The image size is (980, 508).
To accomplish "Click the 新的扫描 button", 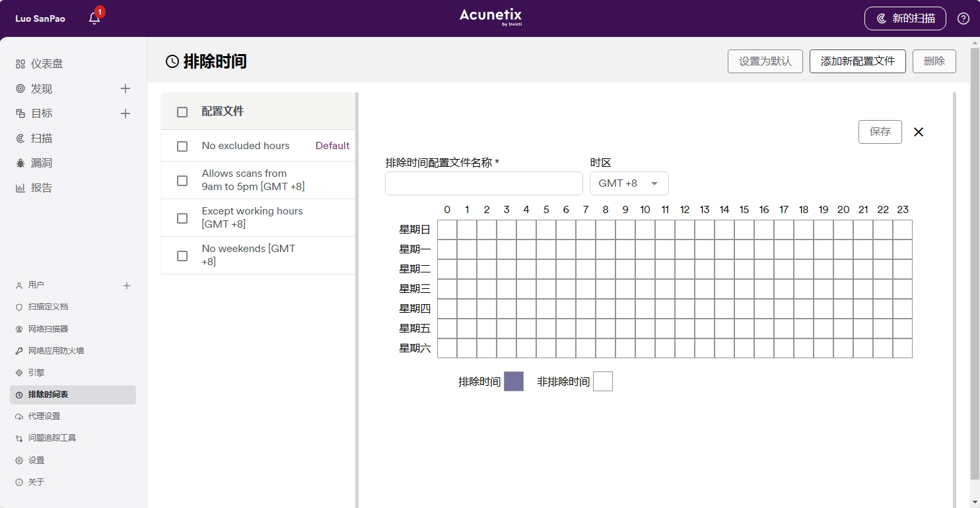I will click(905, 18).
